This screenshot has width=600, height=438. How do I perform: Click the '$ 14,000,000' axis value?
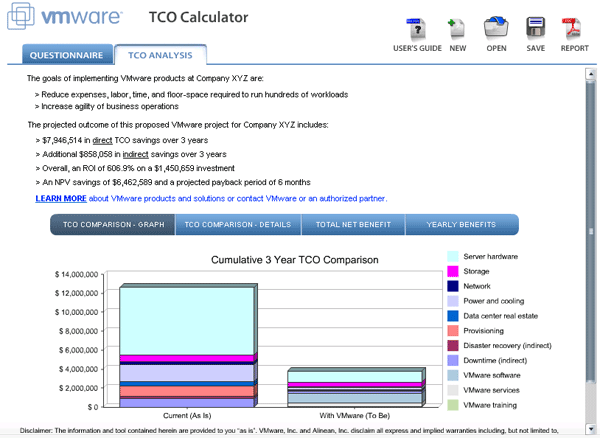[x=77, y=274]
